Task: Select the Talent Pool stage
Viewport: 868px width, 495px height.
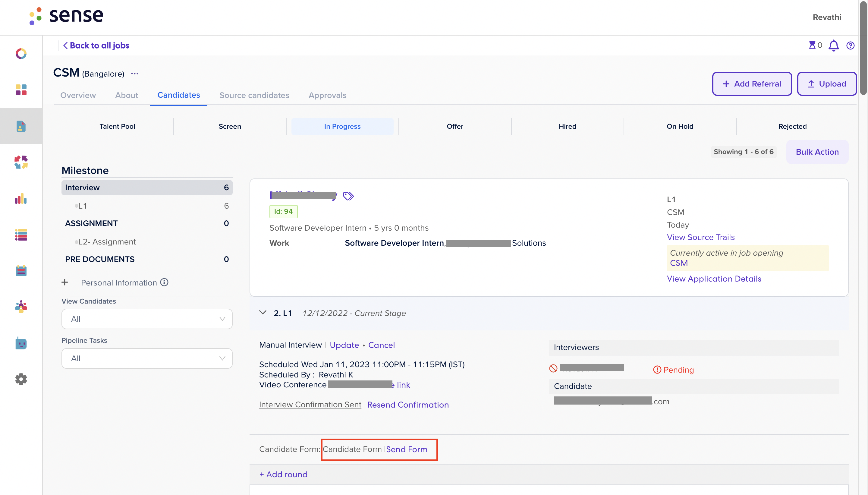Action: 117,127
